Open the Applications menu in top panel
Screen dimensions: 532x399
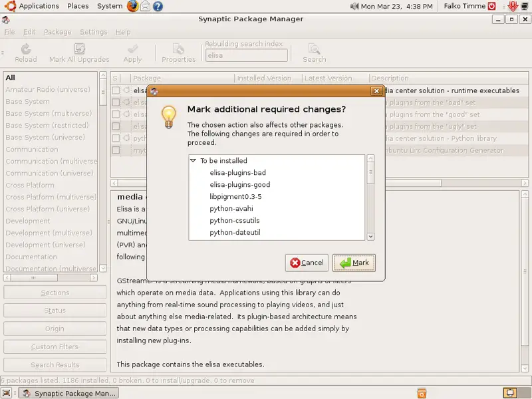39,6
